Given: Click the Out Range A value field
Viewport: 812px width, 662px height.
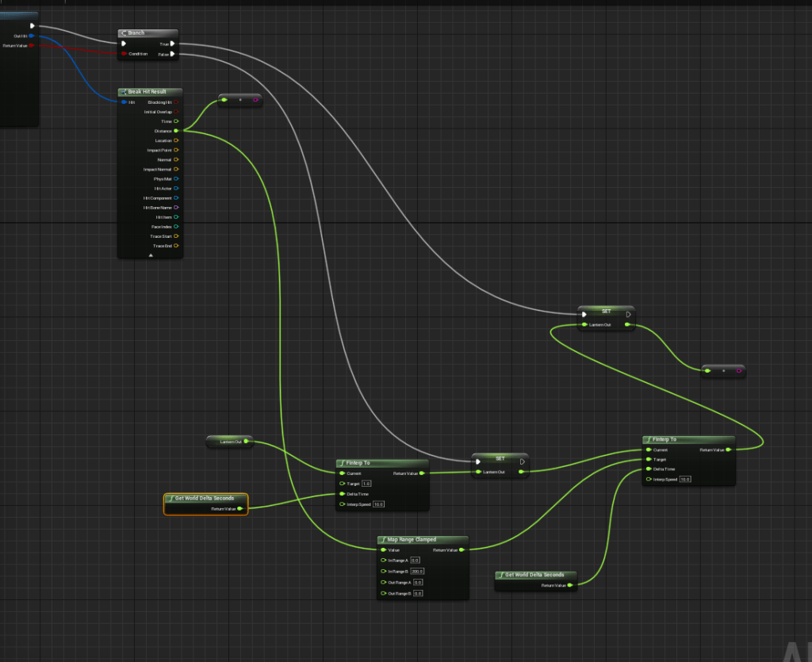Looking at the screenshot, I should point(417,582).
